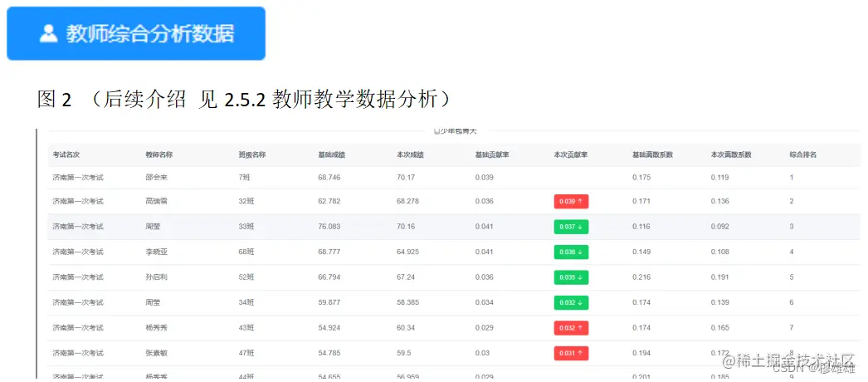The width and height of the screenshot is (868, 382).
Task: Click the 教师综合分析数据 button
Action: tap(136, 33)
